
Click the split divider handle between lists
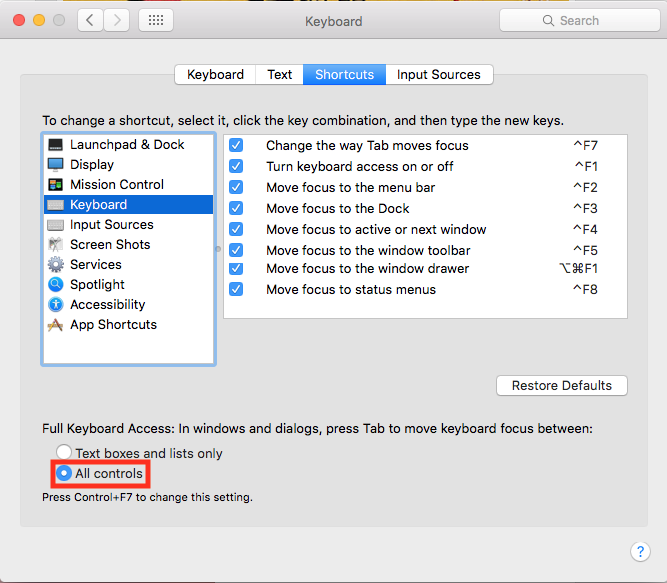pos(218,249)
